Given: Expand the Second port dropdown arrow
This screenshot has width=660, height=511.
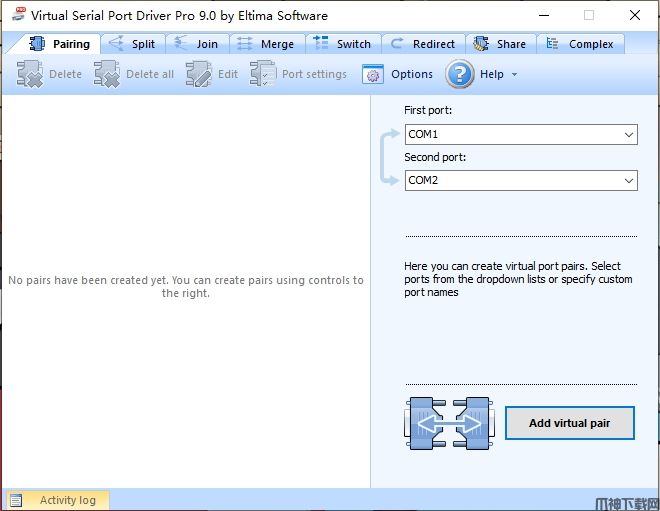Looking at the screenshot, I should [x=628, y=181].
